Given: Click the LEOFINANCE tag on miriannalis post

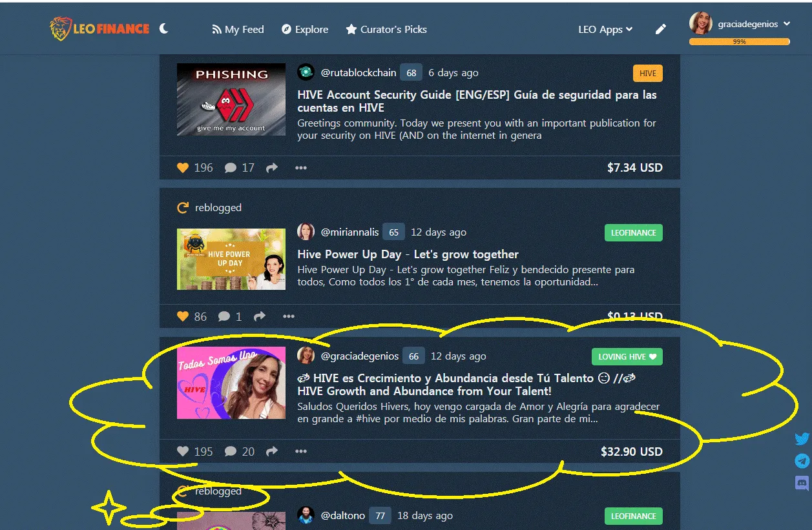Looking at the screenshot, I should coord(634,232).
